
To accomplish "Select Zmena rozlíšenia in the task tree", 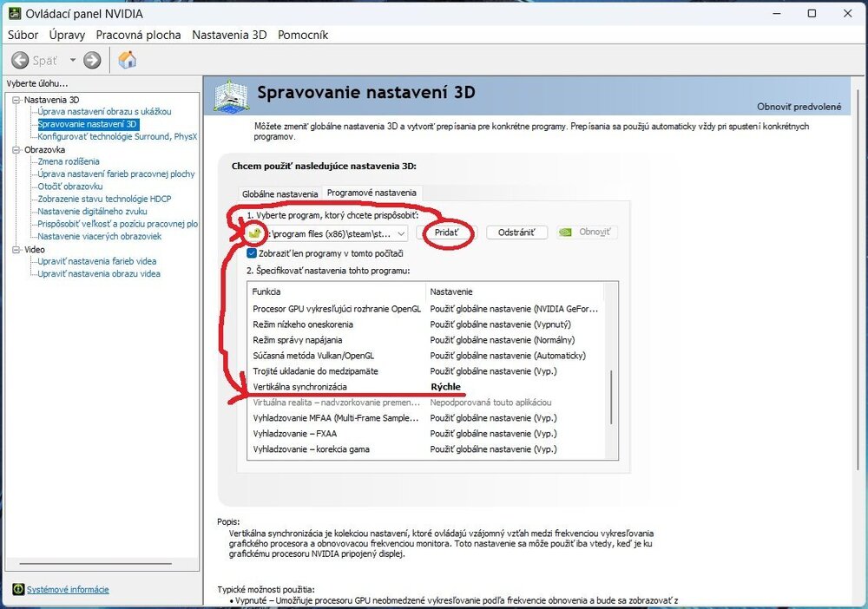I will [x=69, y=161].
